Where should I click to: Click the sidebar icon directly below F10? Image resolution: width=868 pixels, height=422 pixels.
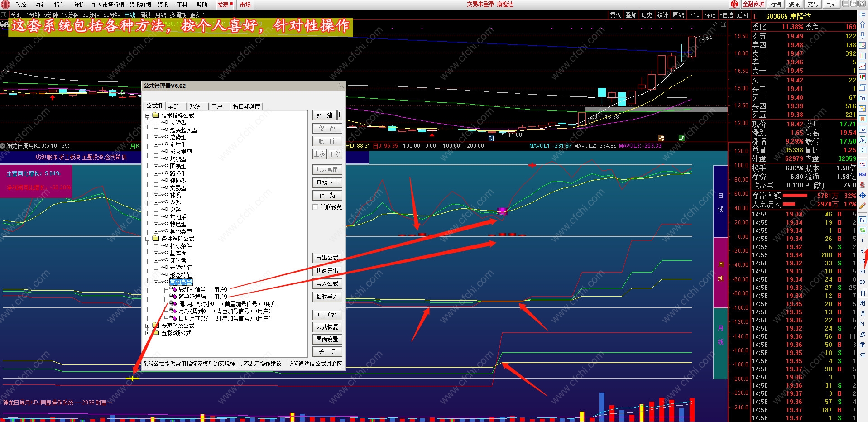click(863, 108)
